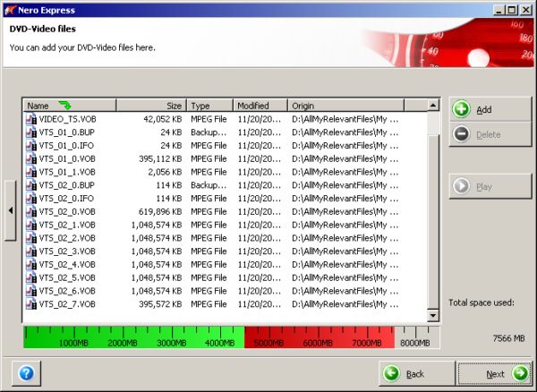Open help via blue question mark icon
The width and height of the screenshot is (537, 392).
[x=26, y=373]
